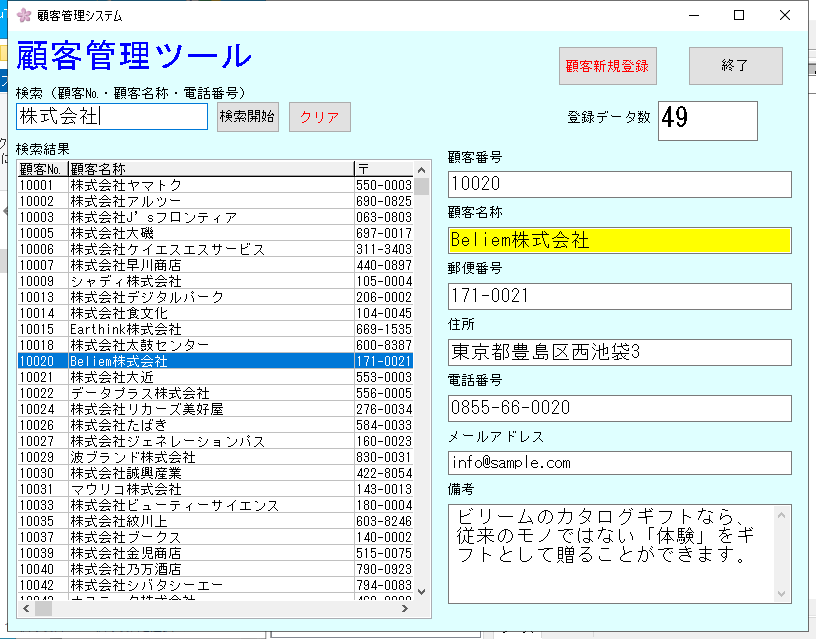Minimize the 顧客管理システム window
Screen dimensions: 816x639
point(694,15)
